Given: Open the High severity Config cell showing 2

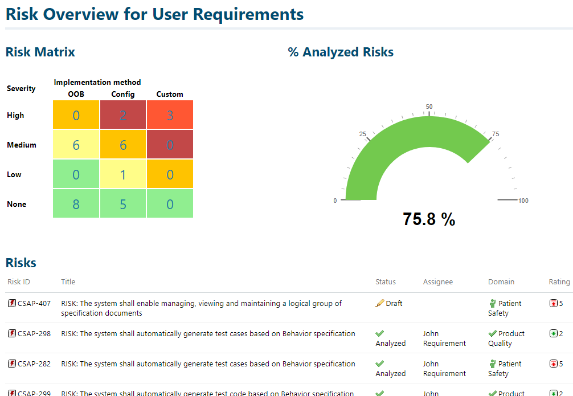Looking at the screenshot, I should [x=123, y=115].
